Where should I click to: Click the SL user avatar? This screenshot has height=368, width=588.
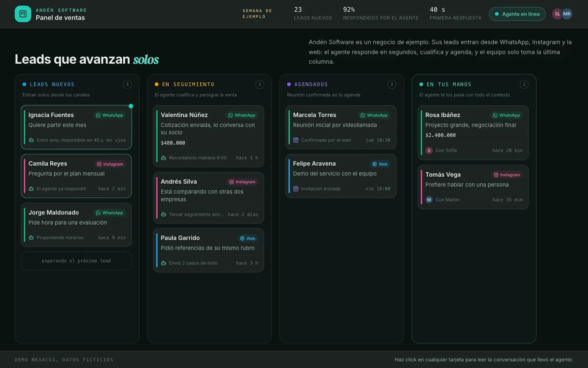pos(557,14)
